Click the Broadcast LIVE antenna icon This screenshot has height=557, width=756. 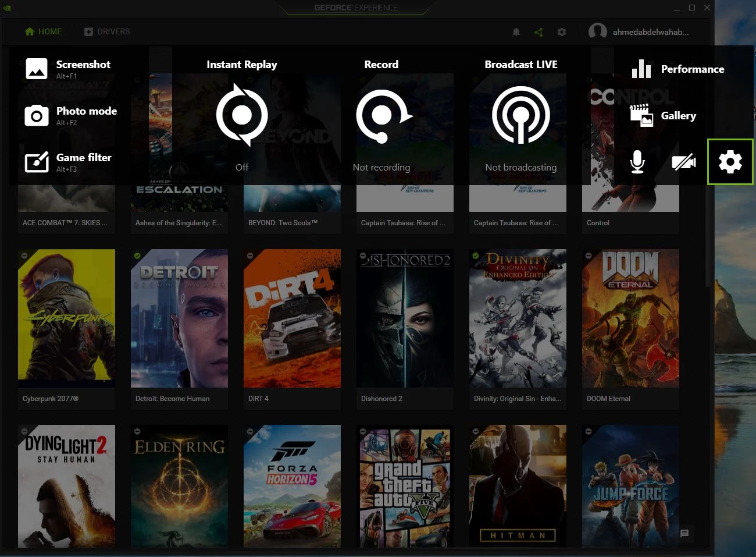[521, 115]
